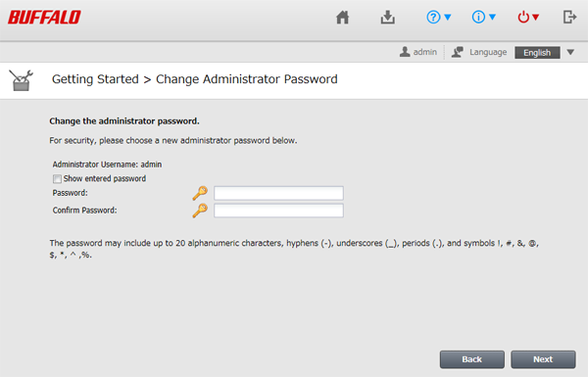Click the key icon beside Password
588x377 pixels.
[200, 193]
